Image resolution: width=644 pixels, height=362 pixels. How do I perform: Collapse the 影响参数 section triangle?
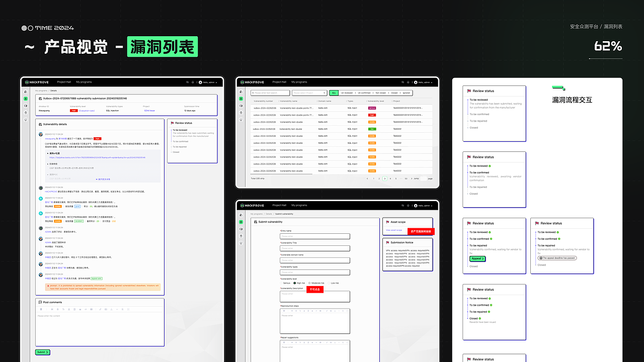[x=48, y=164]
